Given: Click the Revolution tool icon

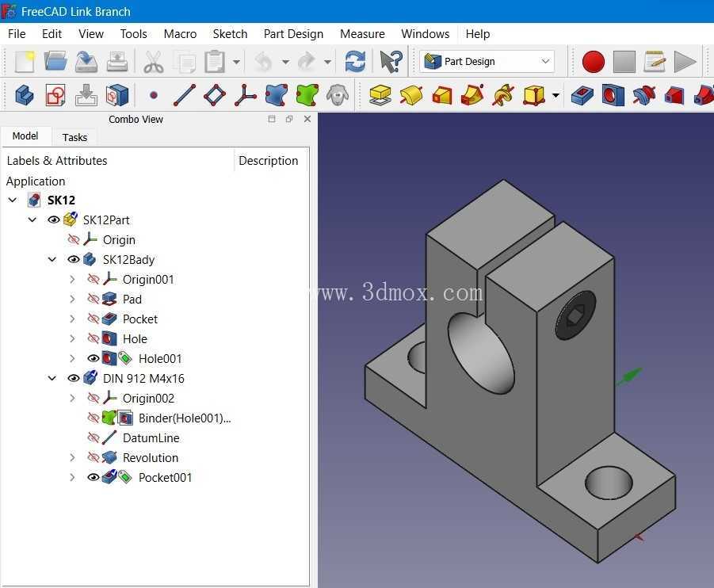Looking at the screenshot, I should coord(411,95).
